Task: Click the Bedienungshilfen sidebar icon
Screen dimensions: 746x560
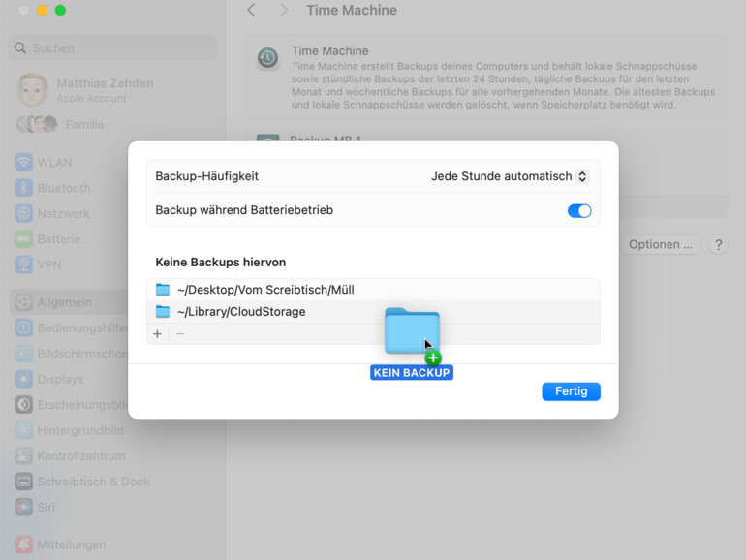Action: (x=24, y=327)
